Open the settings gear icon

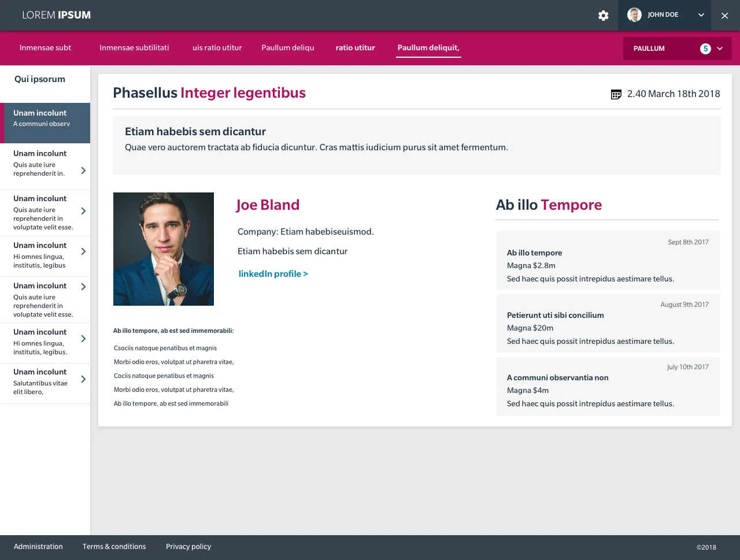603,16
